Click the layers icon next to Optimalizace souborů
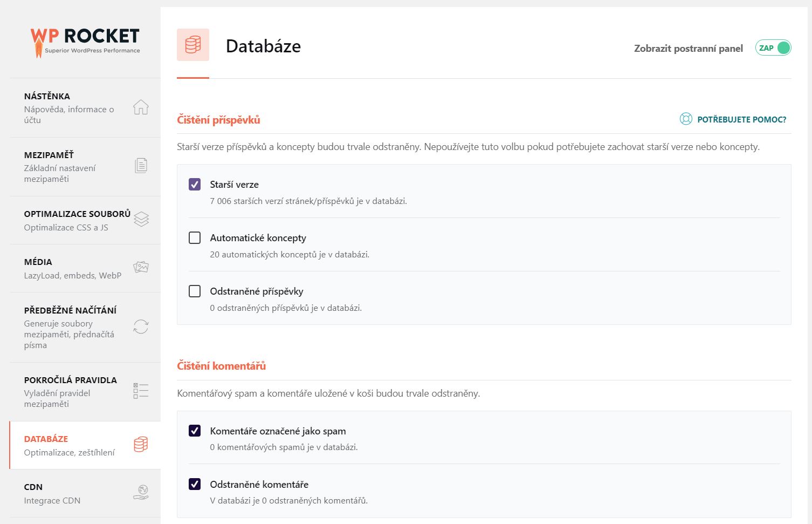The image size is (812, 524). point(141,219)
